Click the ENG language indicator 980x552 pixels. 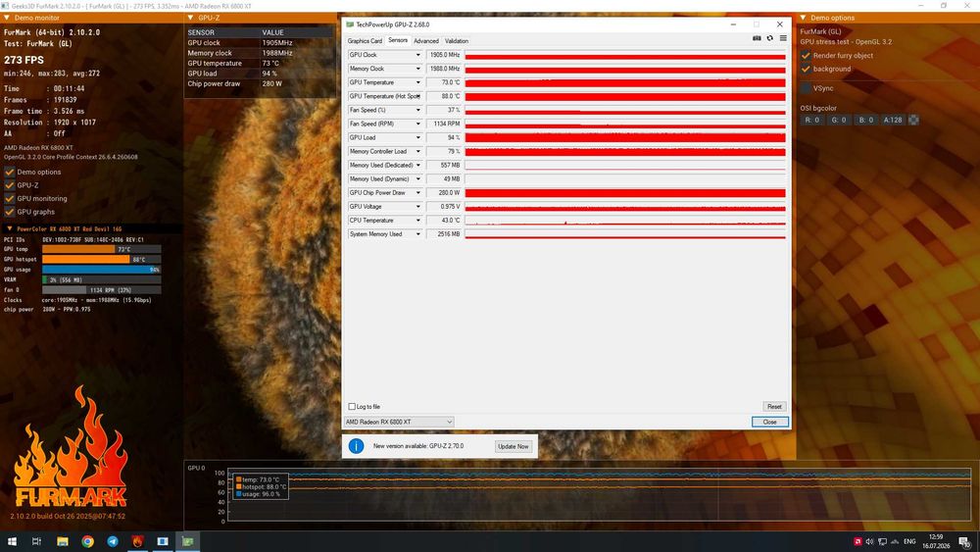(909, 541)
